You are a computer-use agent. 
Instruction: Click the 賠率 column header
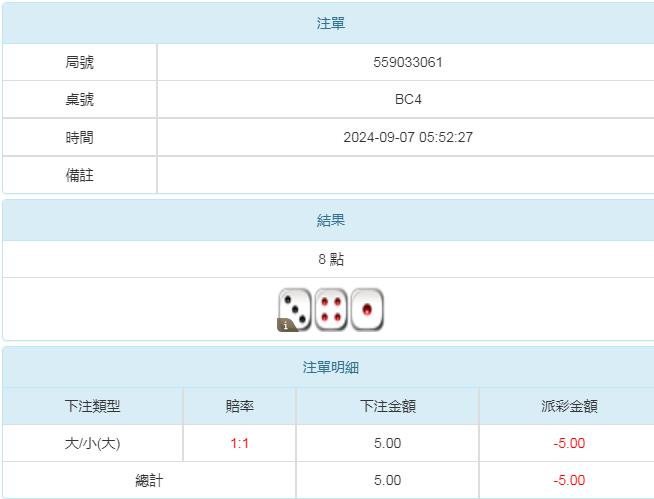[240, 406]
